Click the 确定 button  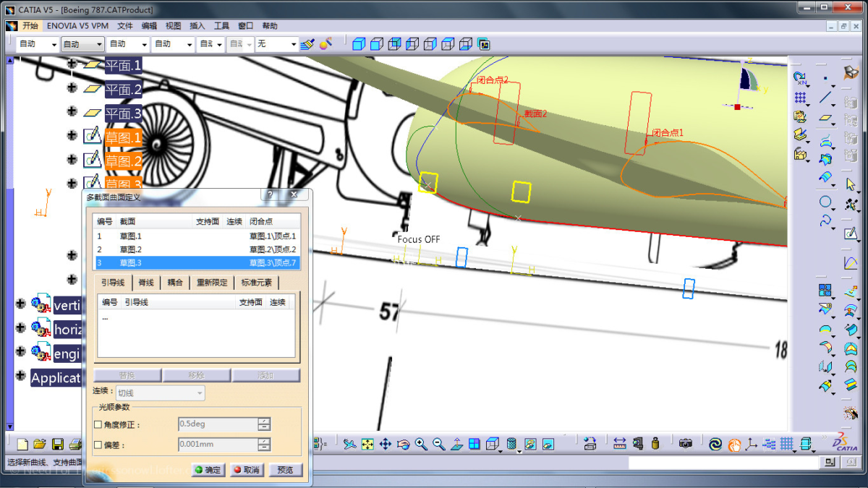coord(208,470)
